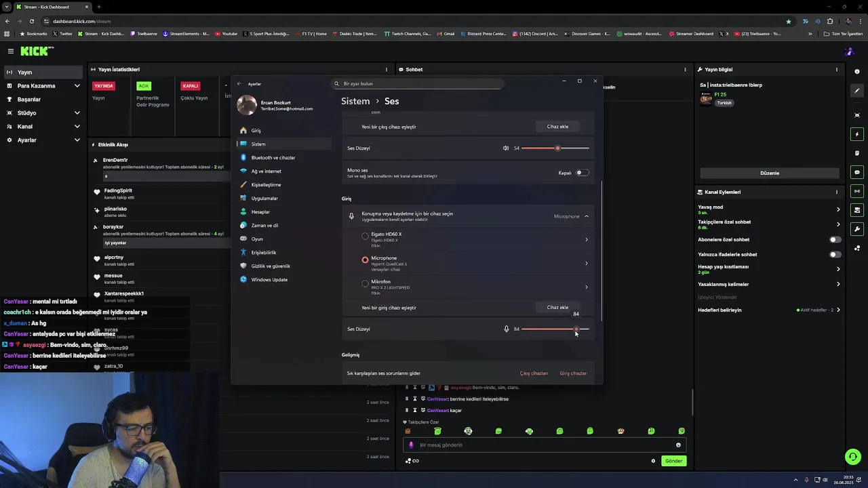Open the wrench icon in right rail

pos(857,229)
